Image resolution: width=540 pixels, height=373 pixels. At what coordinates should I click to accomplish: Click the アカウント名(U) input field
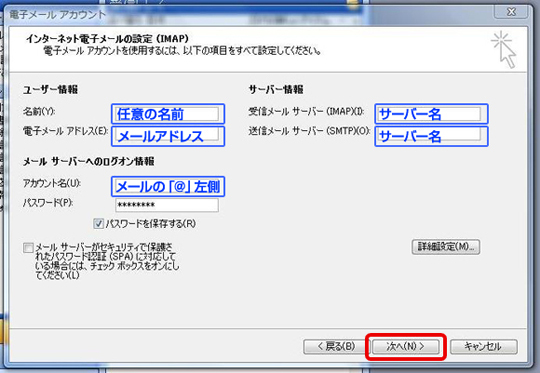pos(168,187)
